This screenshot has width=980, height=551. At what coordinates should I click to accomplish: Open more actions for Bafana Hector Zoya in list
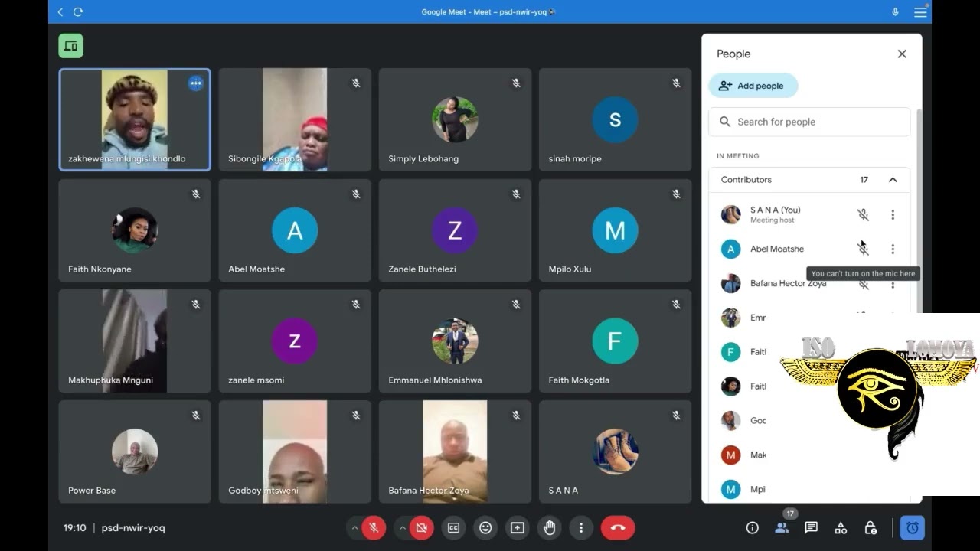893,284
